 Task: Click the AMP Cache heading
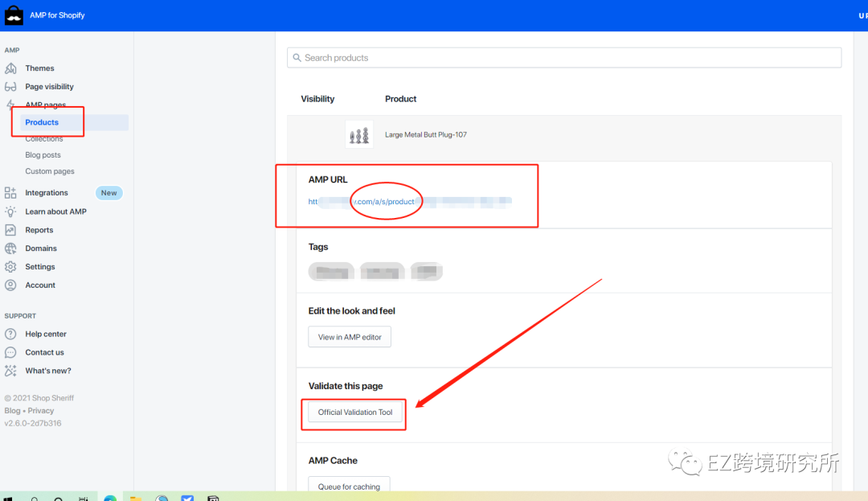(x=333, y=461)
